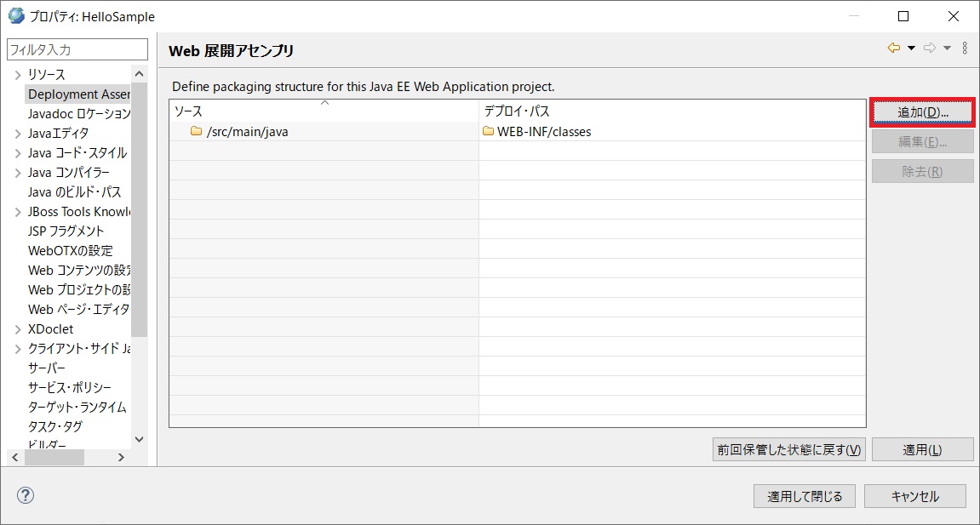The width and height of the screenshot is (980, 525).
Task: Expand the リソース tree node
Action: pos(18,75)
